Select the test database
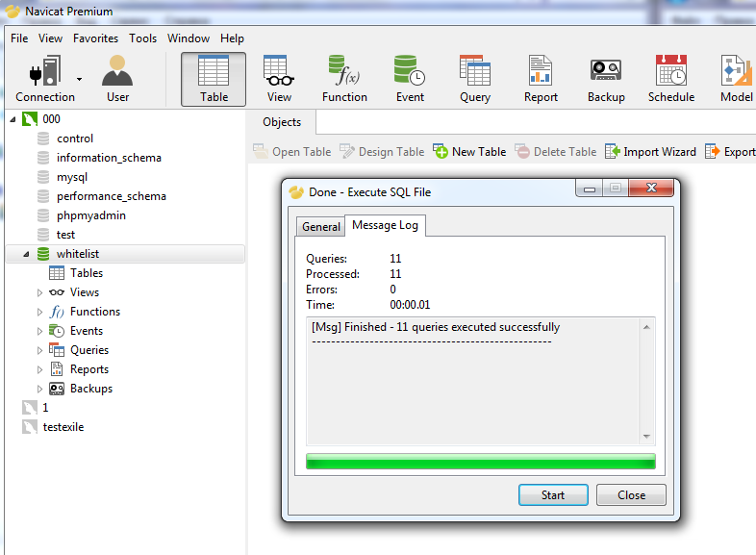The height and width of the screenshot is (555, 756). point(65,235)
